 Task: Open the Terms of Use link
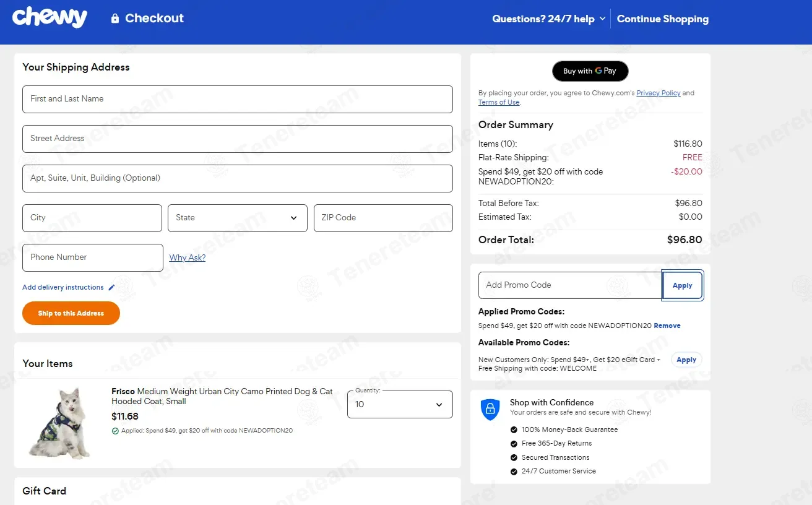pos(499,102)
